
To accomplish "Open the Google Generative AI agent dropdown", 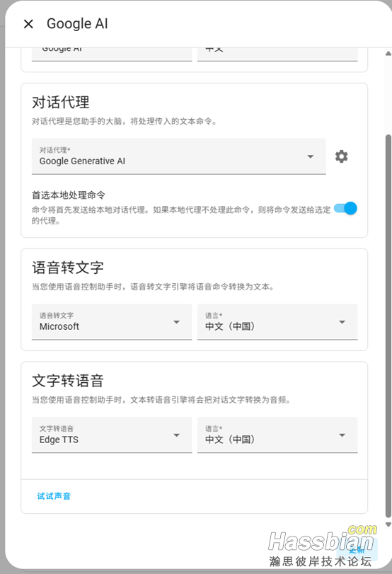I will [x=178, y=156].
